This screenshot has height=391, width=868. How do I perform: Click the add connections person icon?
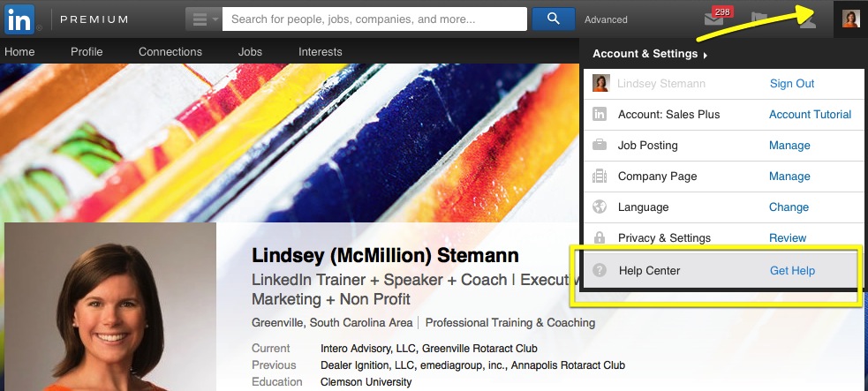[807, 20]
